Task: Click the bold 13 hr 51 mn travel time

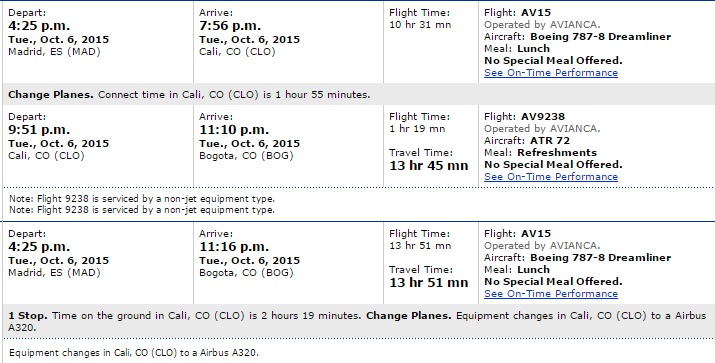Action: point(429,283)
